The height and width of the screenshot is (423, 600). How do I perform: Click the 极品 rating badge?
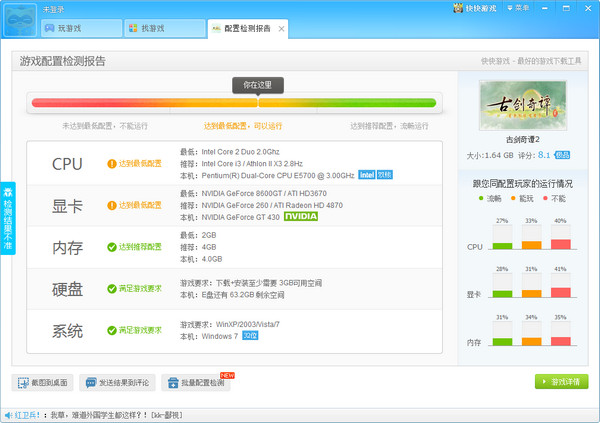562,155
